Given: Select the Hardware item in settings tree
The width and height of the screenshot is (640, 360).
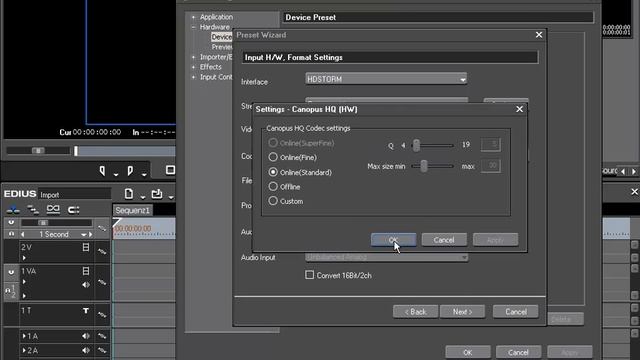Looking at the screenshot, I should click(215, 27).
